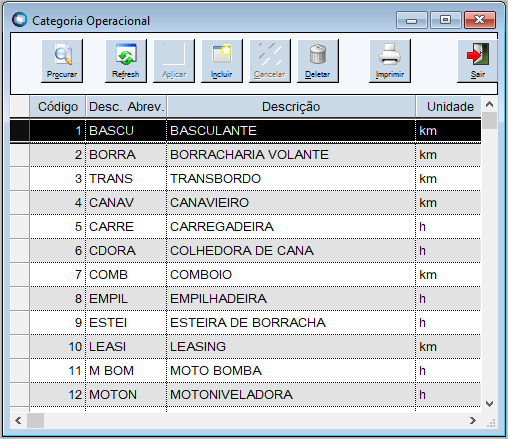Click the Desc. Abrev. column header
This screenshot has width=508, height=439.
coord(126,107)
